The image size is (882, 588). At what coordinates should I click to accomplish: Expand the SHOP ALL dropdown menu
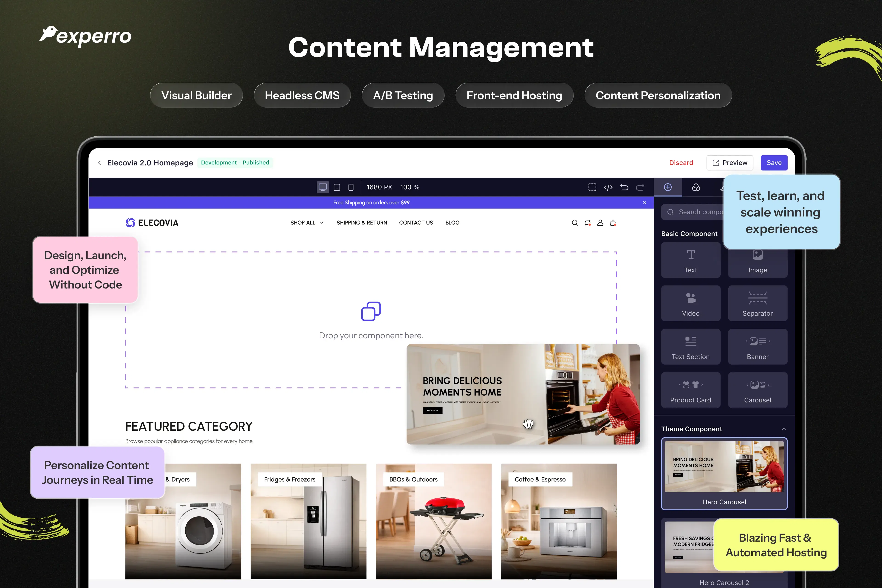click(307, 223)
